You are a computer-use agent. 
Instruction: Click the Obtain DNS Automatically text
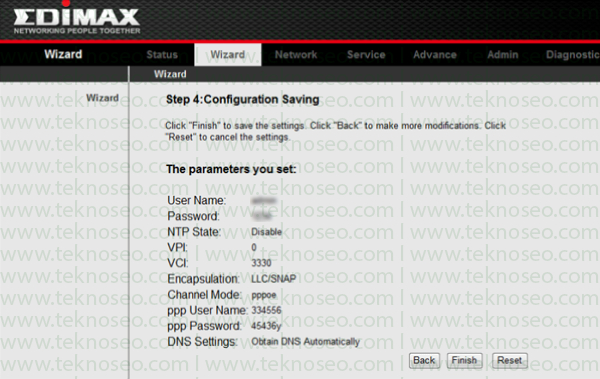(305, 342)
